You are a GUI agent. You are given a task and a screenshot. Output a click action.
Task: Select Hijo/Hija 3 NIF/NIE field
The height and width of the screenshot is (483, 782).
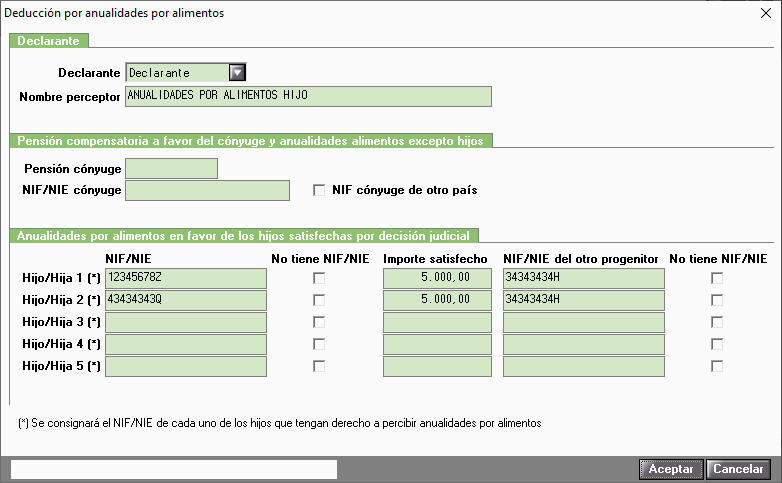tap(186, 322)
